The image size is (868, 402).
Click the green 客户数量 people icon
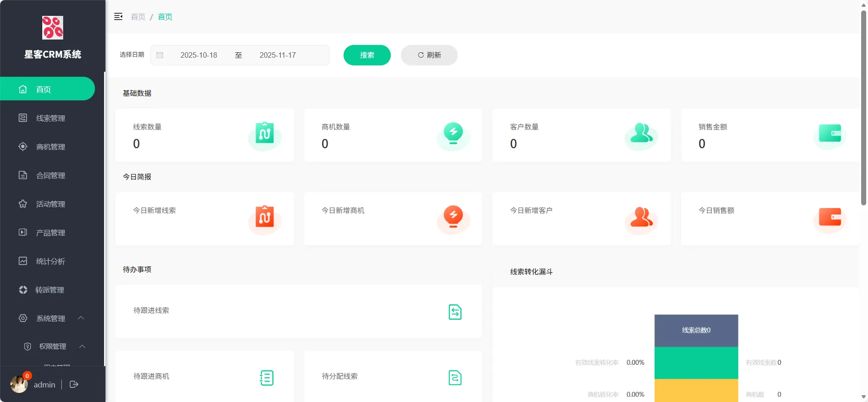[x=641, y=134]
